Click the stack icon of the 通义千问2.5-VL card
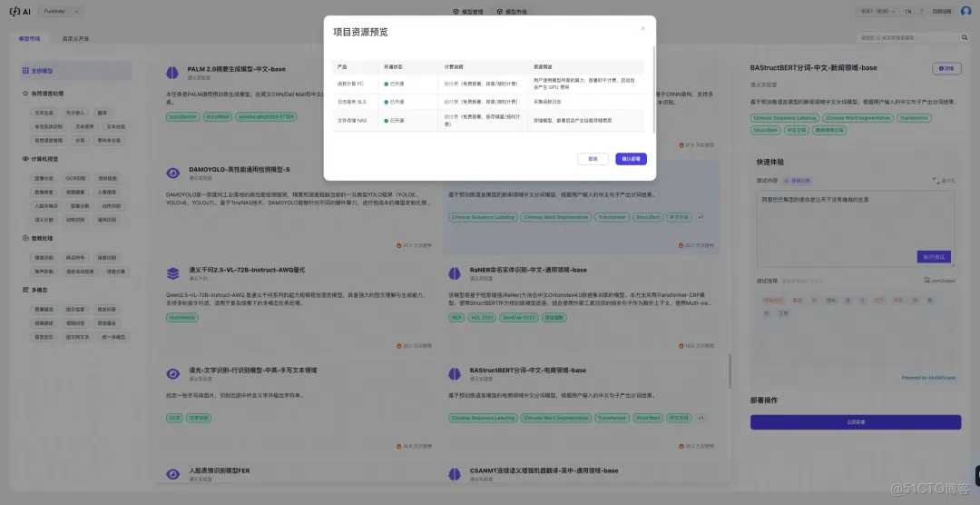The width and height of the screenshot is (980, 505). 172,273
